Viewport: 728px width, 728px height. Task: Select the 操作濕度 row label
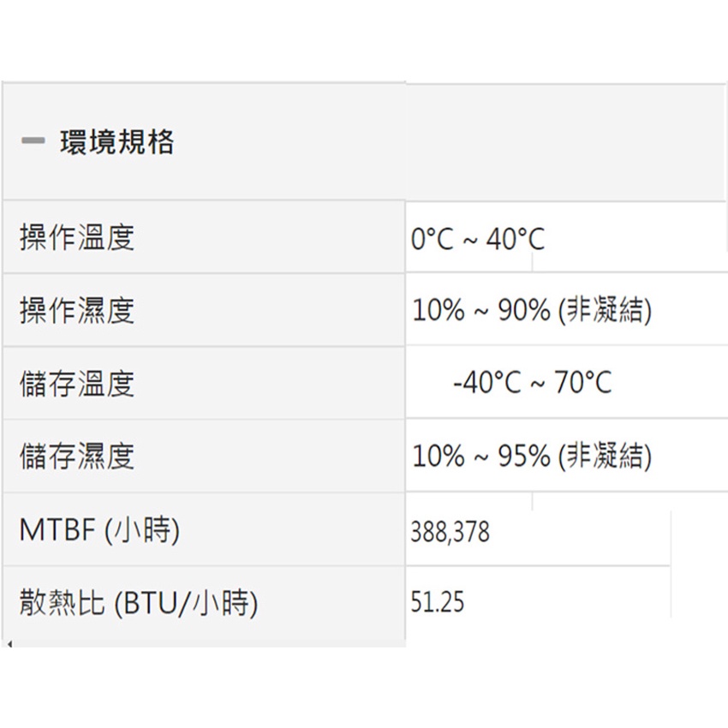click(x=77, y=310)
